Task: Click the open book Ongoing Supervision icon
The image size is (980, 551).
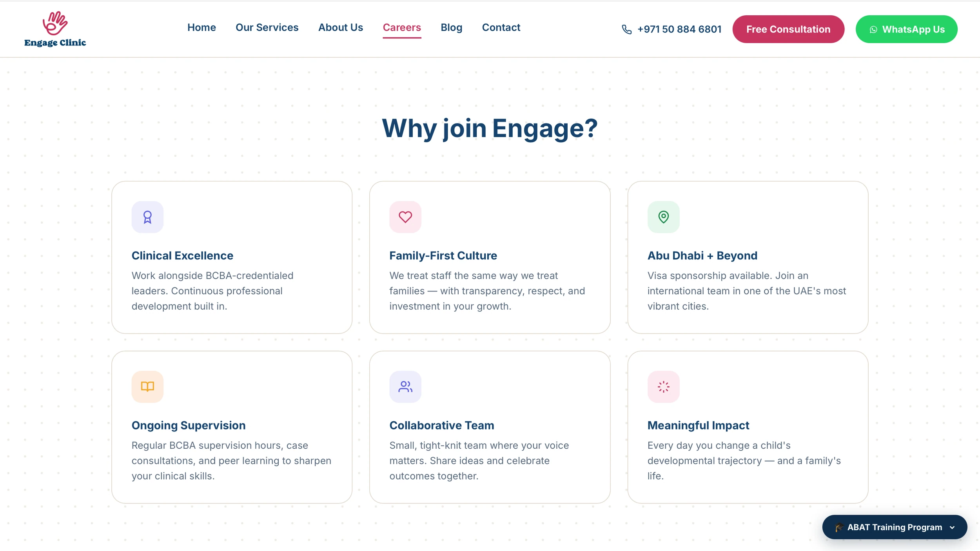Action: pyautogui.click(x=147, y=387)
